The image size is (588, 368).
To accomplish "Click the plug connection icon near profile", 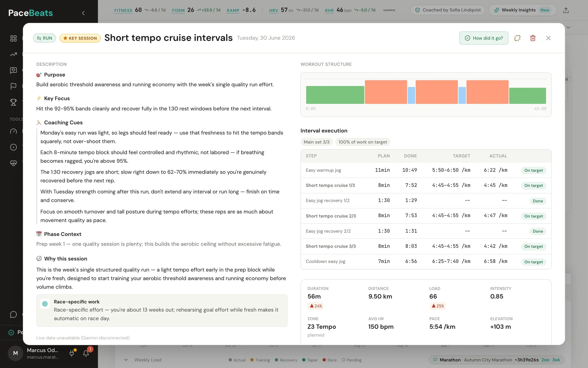I will 72,353.
